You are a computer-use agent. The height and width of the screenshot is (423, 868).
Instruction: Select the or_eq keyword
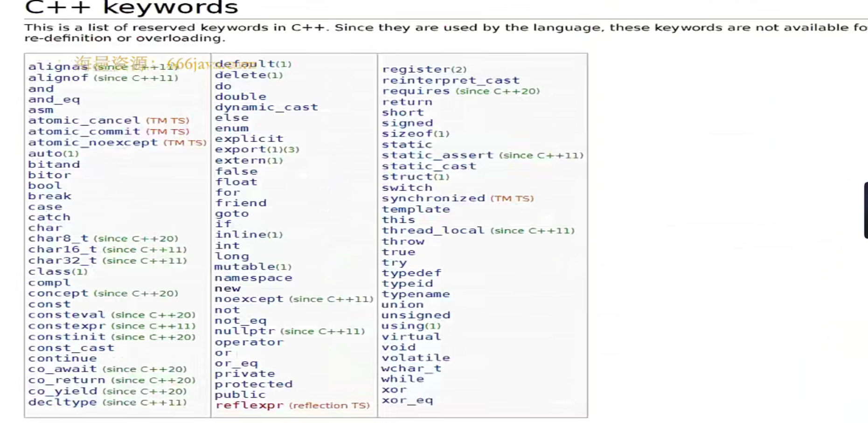(236, 363)
